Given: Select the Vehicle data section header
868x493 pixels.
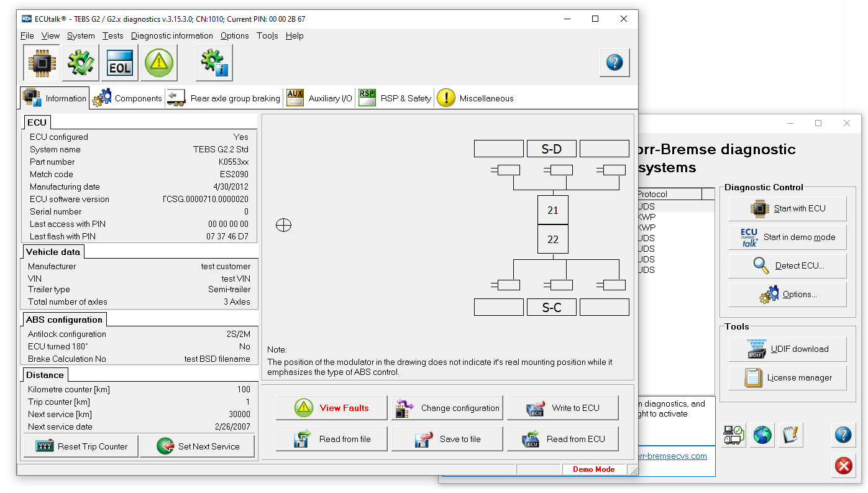Looking at the screenshot, I should [53, 252].
